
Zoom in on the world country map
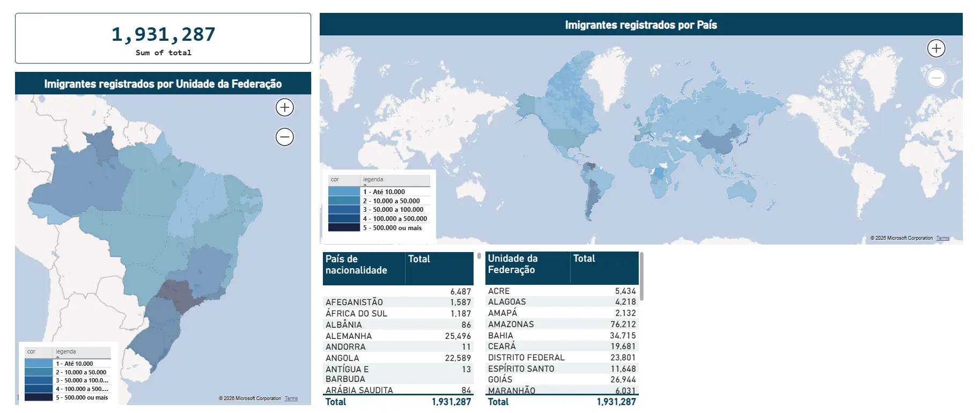click(x=936, y=48)
